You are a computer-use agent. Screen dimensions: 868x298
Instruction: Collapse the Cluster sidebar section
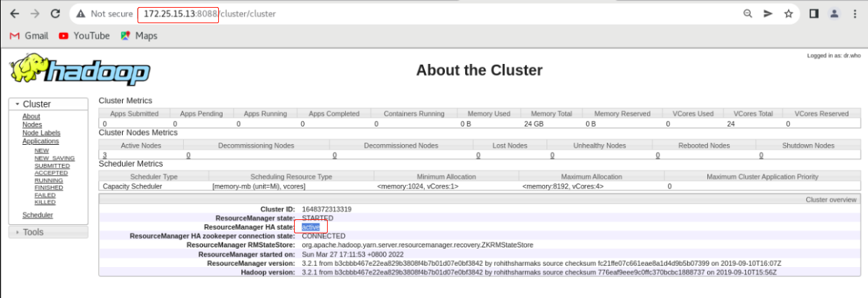pyautogui.click(x=47, y=104)
